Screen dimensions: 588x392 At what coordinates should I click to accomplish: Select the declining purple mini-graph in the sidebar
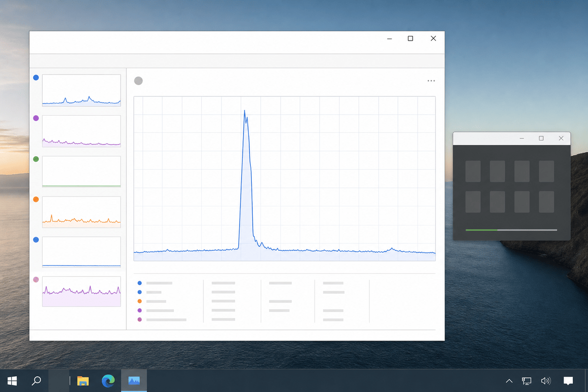pyautogui.click(x=81, y=131)
